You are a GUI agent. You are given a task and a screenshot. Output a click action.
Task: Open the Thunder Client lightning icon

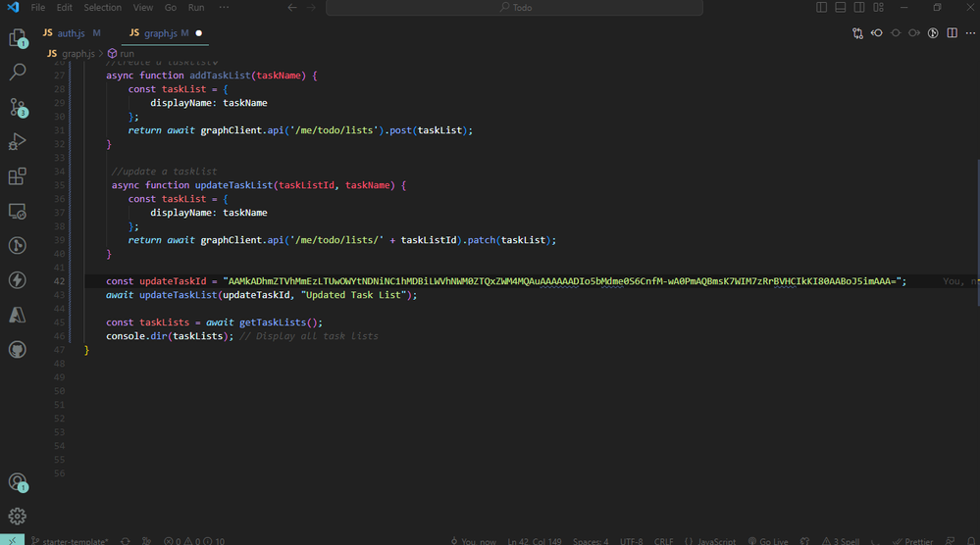click(x=18, y=279)
